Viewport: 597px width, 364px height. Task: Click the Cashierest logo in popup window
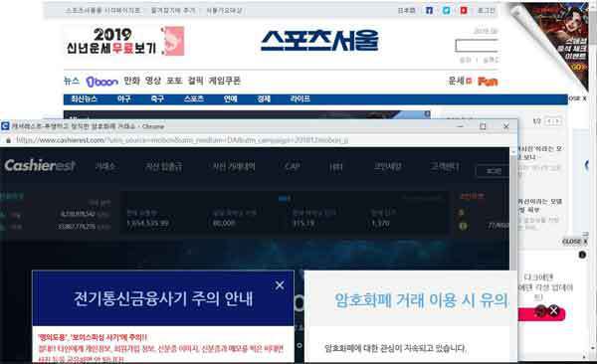click(40, 166)
